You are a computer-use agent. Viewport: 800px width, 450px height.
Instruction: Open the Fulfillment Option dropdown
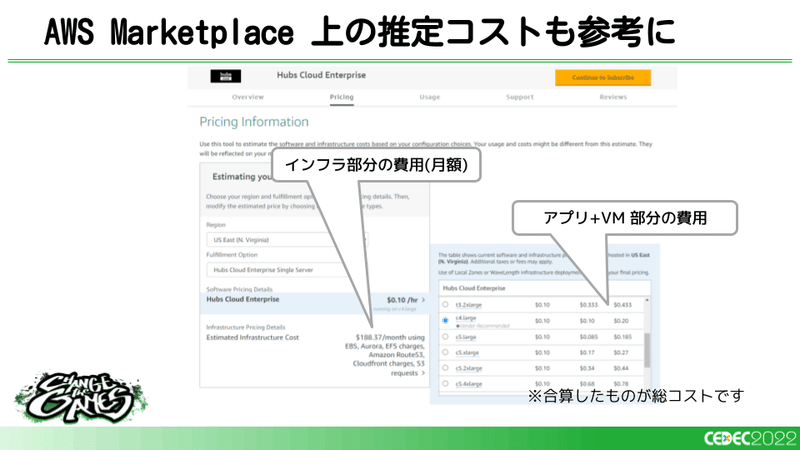[287, 270]
